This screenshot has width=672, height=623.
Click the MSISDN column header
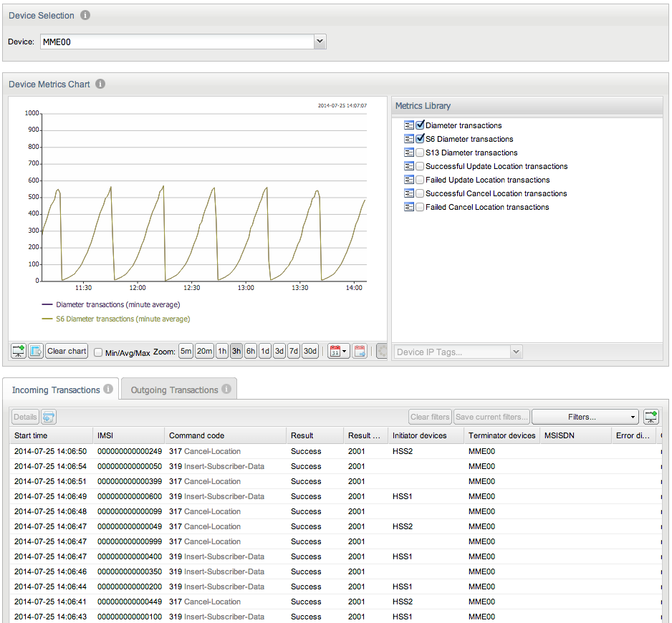tap(575, 435)
